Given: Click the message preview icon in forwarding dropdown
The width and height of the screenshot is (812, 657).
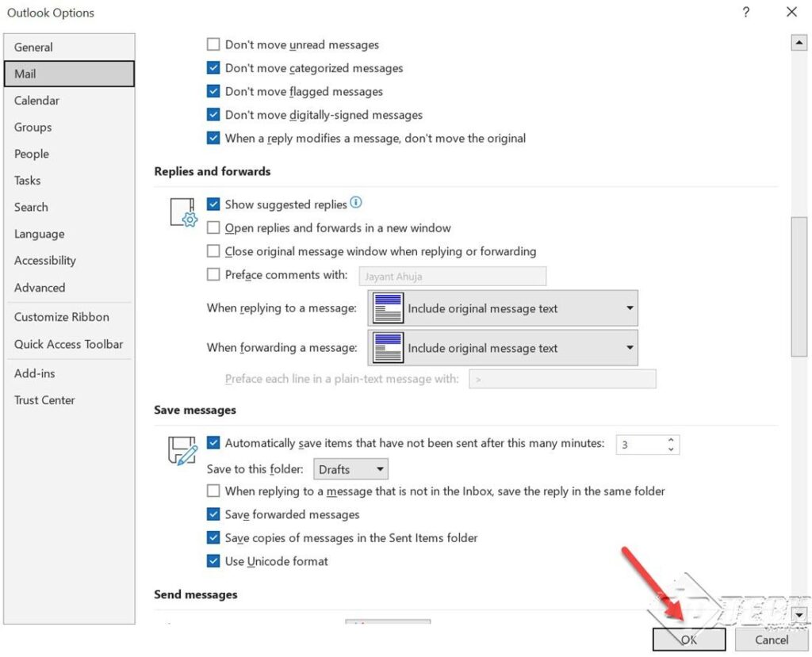Looking at the screenshot, I should click(386, 347).
